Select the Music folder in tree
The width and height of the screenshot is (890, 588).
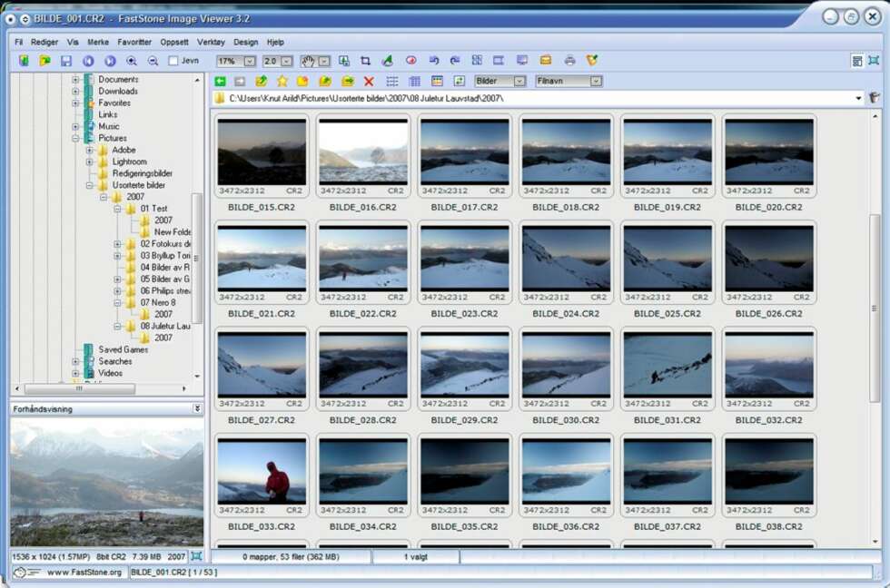(109, 126)
